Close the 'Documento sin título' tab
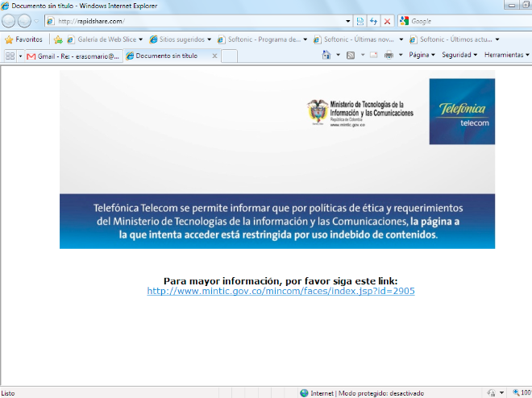The height and width of the screenshot is (398, 532). (214, 56)
